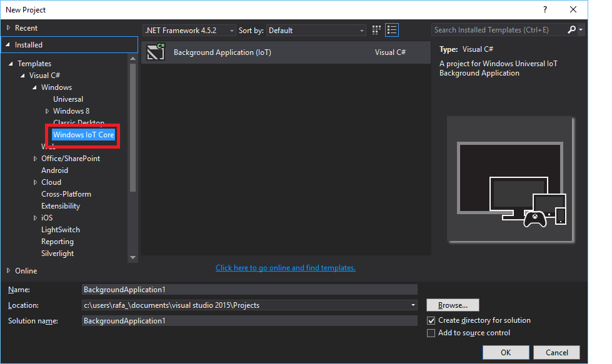The width and height of the screenshot is (612, 364).
Task: Open link to find templates online
Action: click(285, 268)
